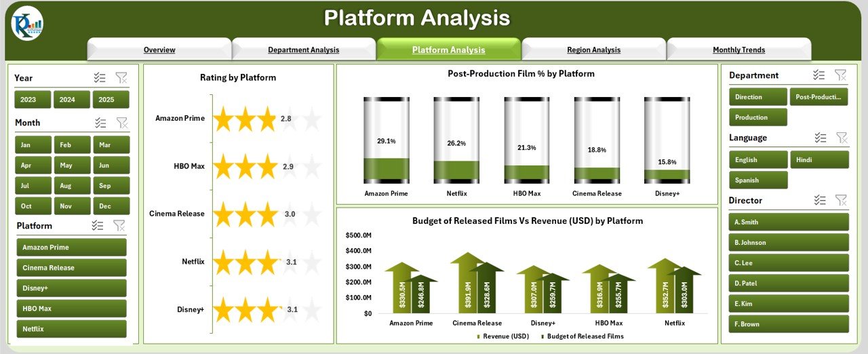
Task: Choose the Production department button
Action: click(x=758, y=117)
